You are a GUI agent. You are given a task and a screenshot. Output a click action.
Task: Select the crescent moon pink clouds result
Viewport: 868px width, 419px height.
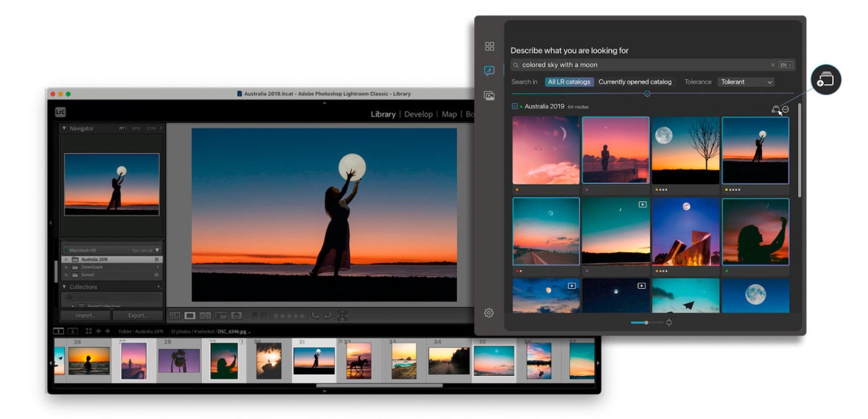(546, 151)
